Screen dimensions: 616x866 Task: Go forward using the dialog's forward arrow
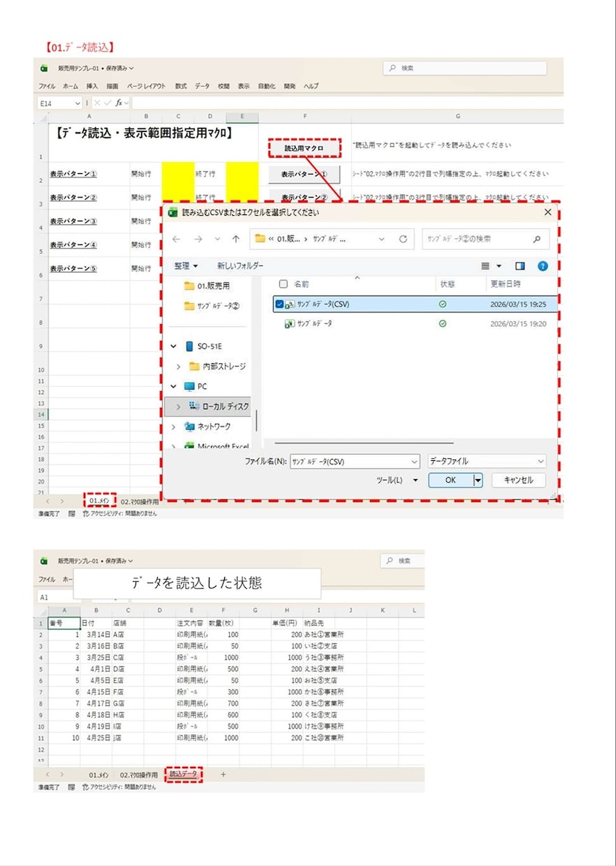(x=197, y=239)
